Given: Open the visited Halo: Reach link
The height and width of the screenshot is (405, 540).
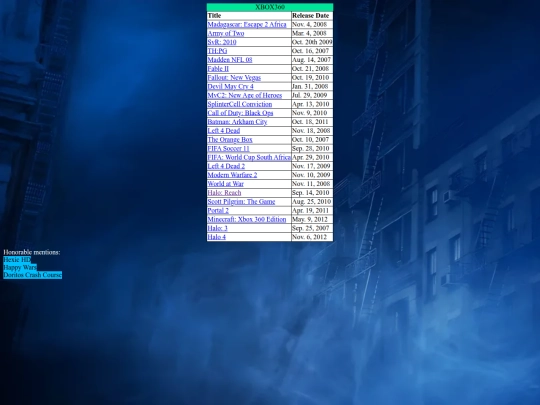Looking at the screenshot, I should 224,193.
